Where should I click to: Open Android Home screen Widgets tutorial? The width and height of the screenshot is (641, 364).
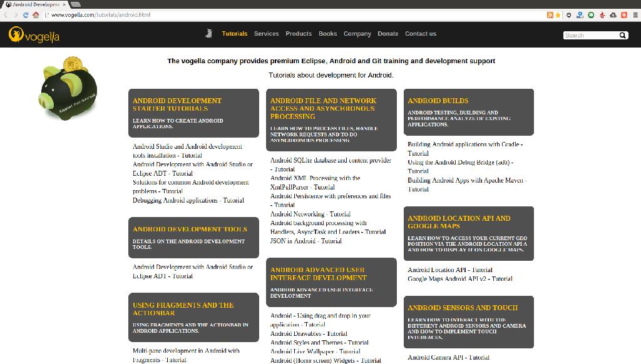(x=326, y=361)
